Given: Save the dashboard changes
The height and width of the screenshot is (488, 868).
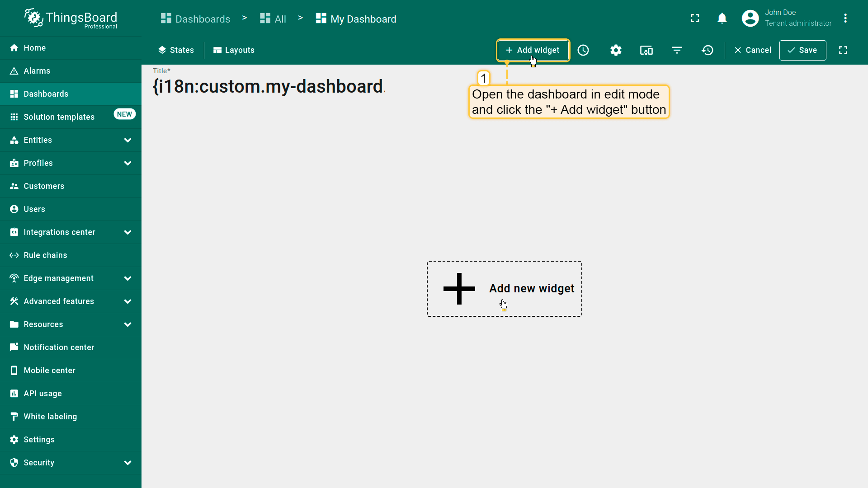Looking at the screenshot, I should [x=802, y=50].
